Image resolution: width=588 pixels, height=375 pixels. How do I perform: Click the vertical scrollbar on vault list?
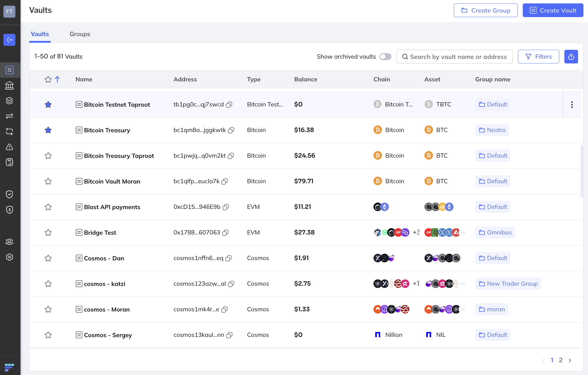click(x=582, y=171)
